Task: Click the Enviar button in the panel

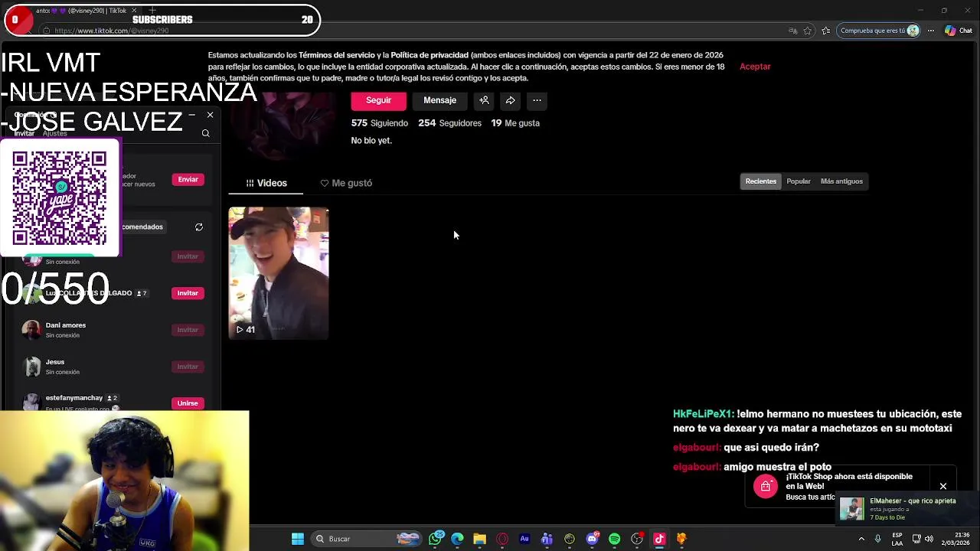Action: coord(188,179)
